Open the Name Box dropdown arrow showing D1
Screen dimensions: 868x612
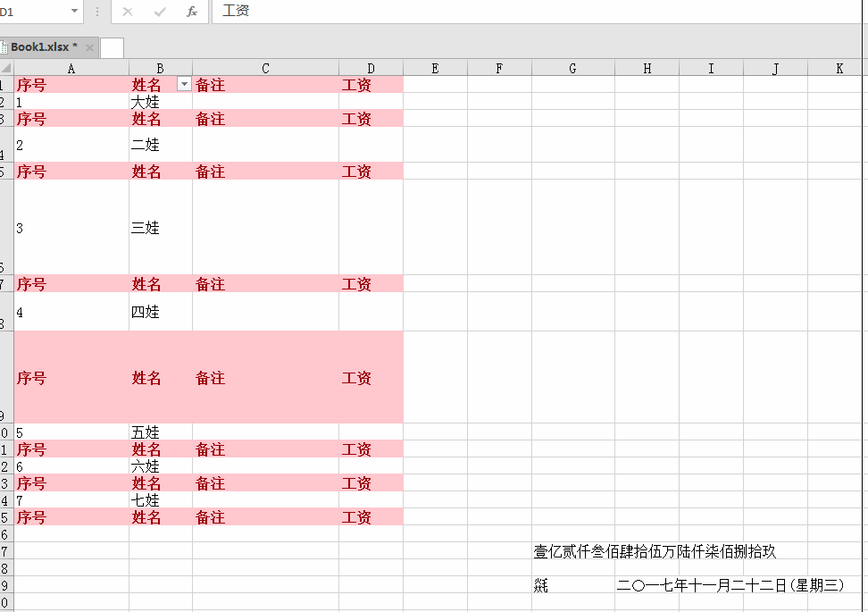pos(74,13)
